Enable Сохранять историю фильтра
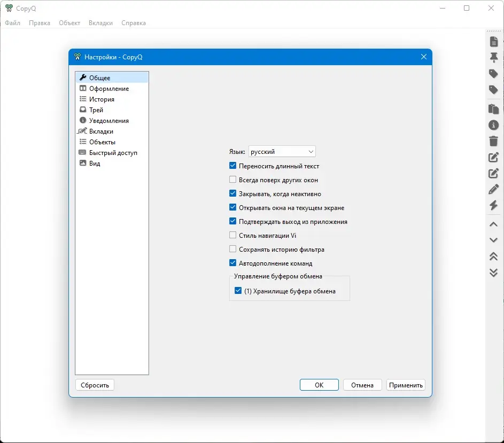This screenshot has height=443, width=504. [232, 249]
